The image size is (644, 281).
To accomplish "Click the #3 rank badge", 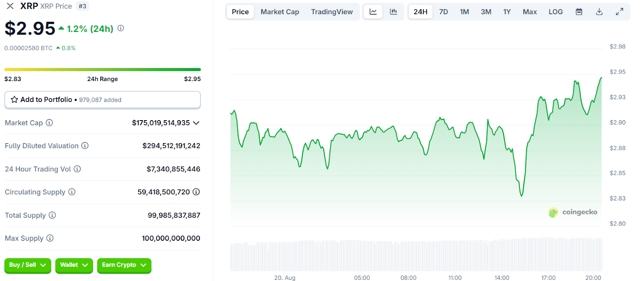I will pos(83,6).
